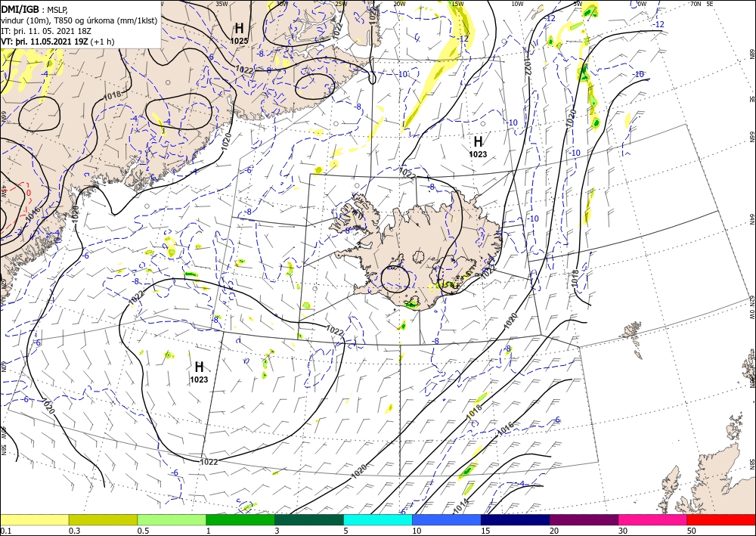Click the red '0' isotherm label
The height and width of the screenshot is (536, 756).
pyautogui.click(x=29, y=194)
